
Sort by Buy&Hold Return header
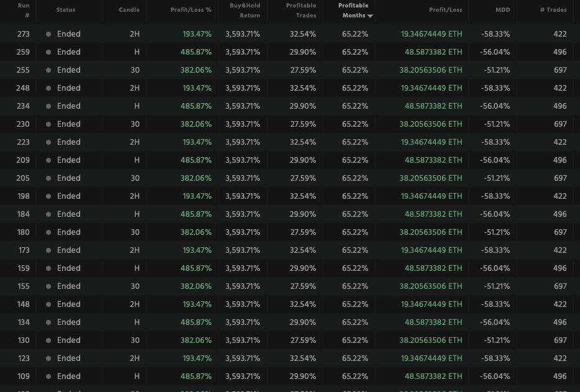point(245,11)
